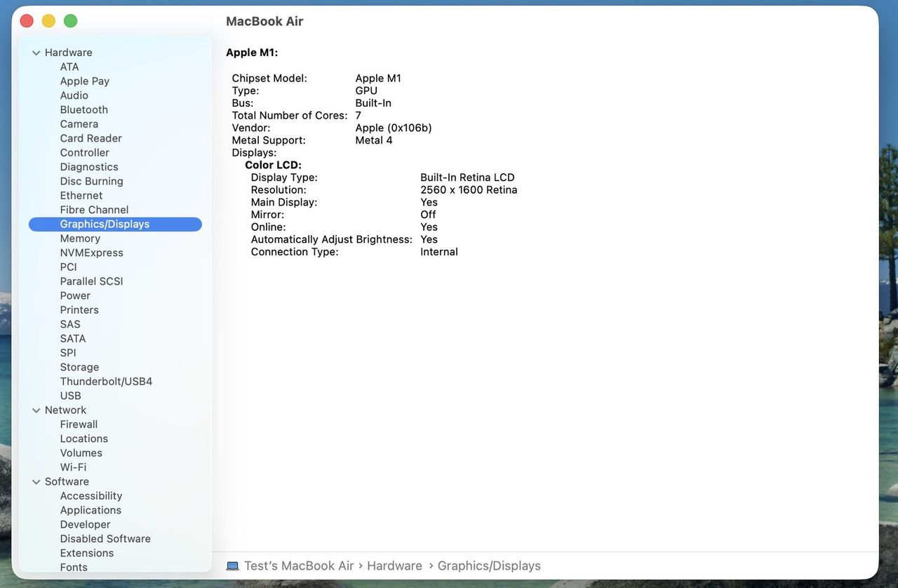This screenshot has height=588, width=898.
Task: Click the laptop icon in the path bar
Action: click(x=233, y=566)
